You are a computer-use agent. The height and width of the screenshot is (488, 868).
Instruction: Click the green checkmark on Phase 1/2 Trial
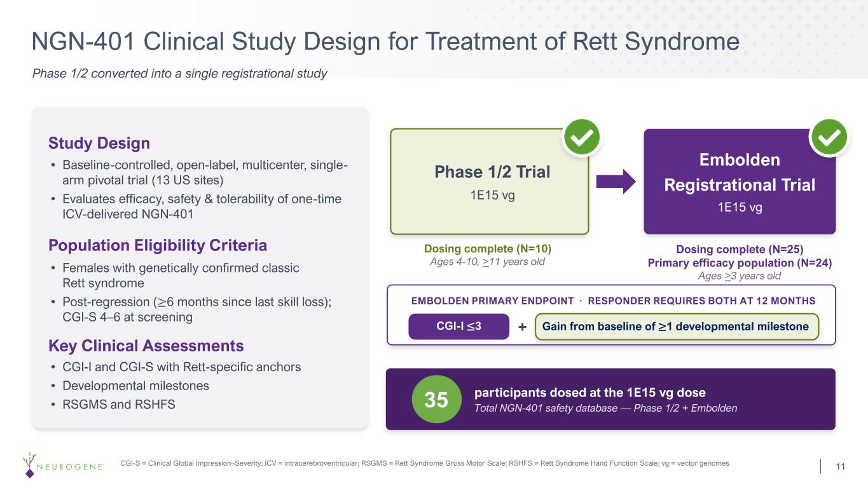coord(582,137)
